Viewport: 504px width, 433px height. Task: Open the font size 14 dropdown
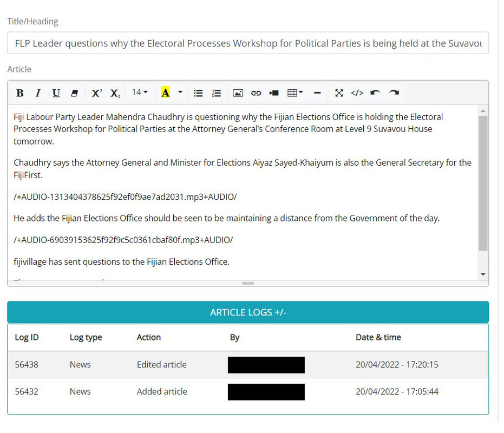(140, 93)
